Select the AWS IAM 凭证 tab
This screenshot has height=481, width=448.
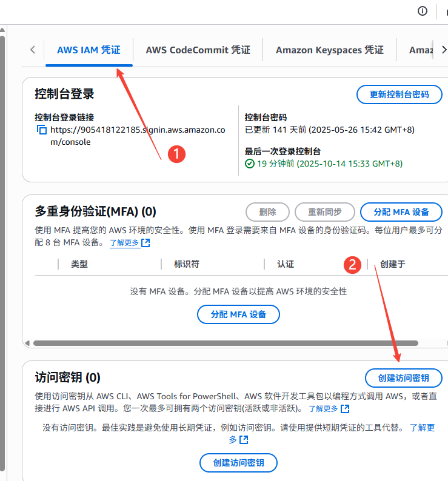coord(89,50)
